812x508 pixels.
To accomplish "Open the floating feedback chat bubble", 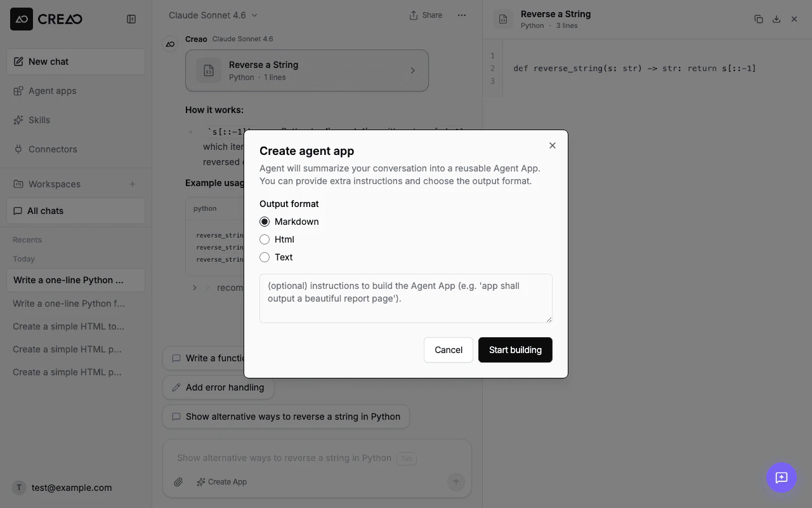I will [782, 478].
